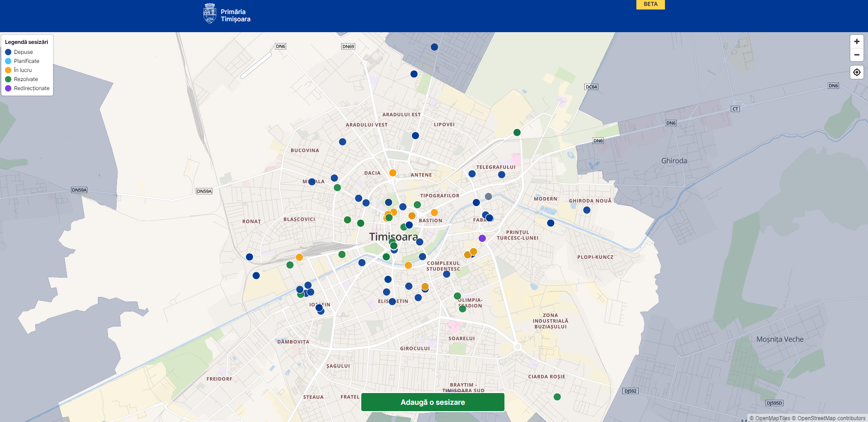The height and width of the screenshot is (422, 868).
Task: Select the purple redirected marker near Prințul Turcesc-Lunei
Action: pos(482,238)
